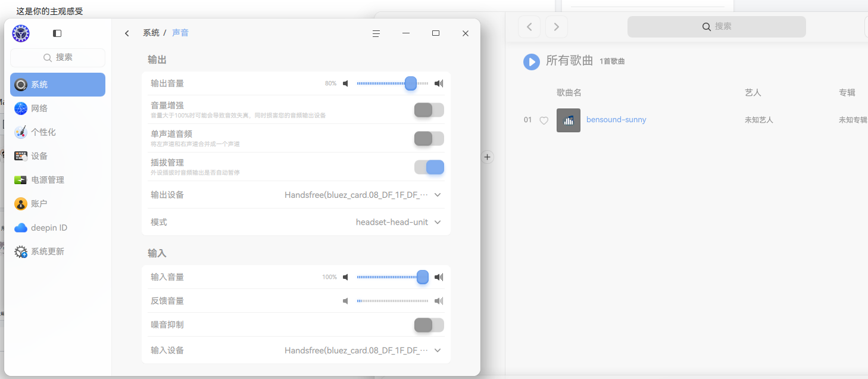Click the input volume loud speaker icon

coord(439,277)
